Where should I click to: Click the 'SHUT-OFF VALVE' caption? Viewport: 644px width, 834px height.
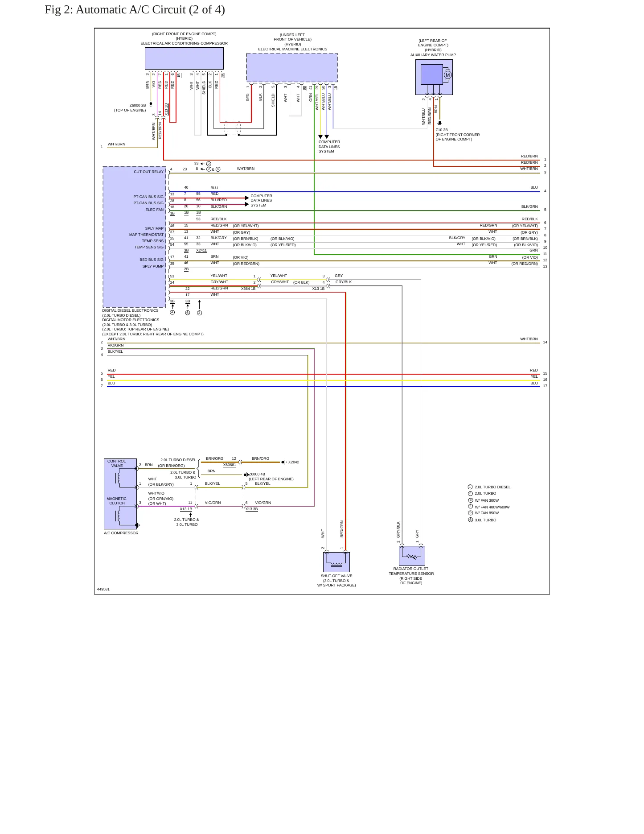[336, 576]
